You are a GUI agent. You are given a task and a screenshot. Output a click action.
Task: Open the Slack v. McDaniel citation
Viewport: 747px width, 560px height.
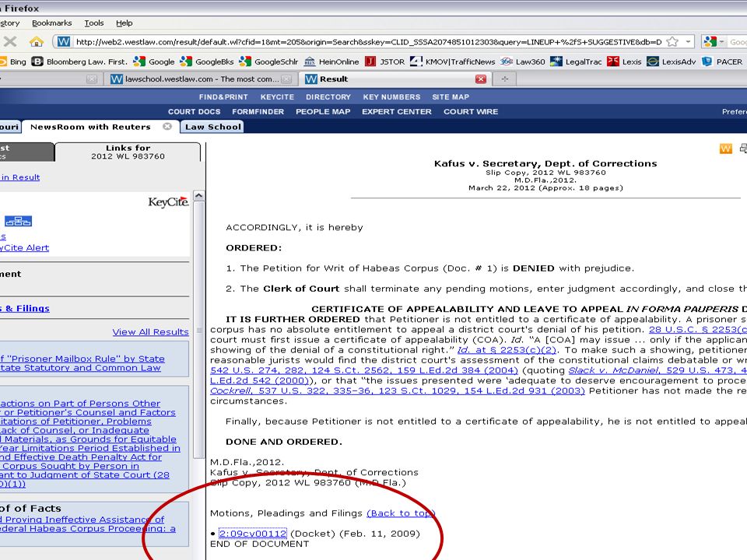658,370
